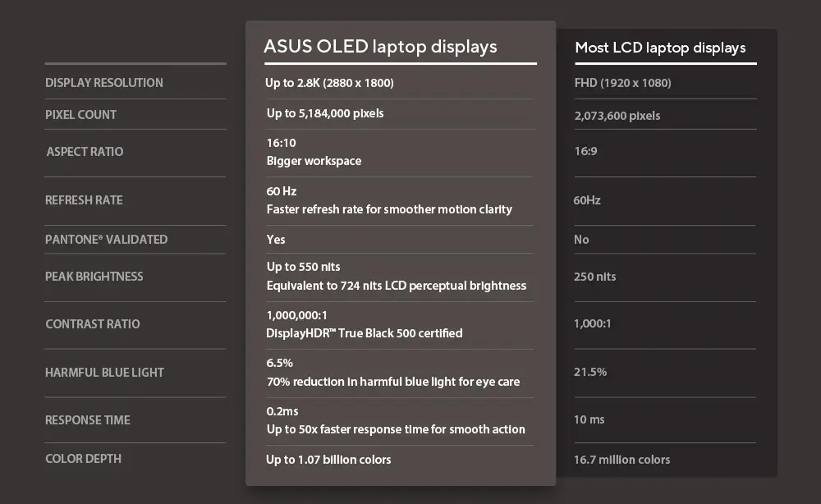821x504 pixels.
Task: Click the ASPECT RATIO row label
Action: [85, 152]
